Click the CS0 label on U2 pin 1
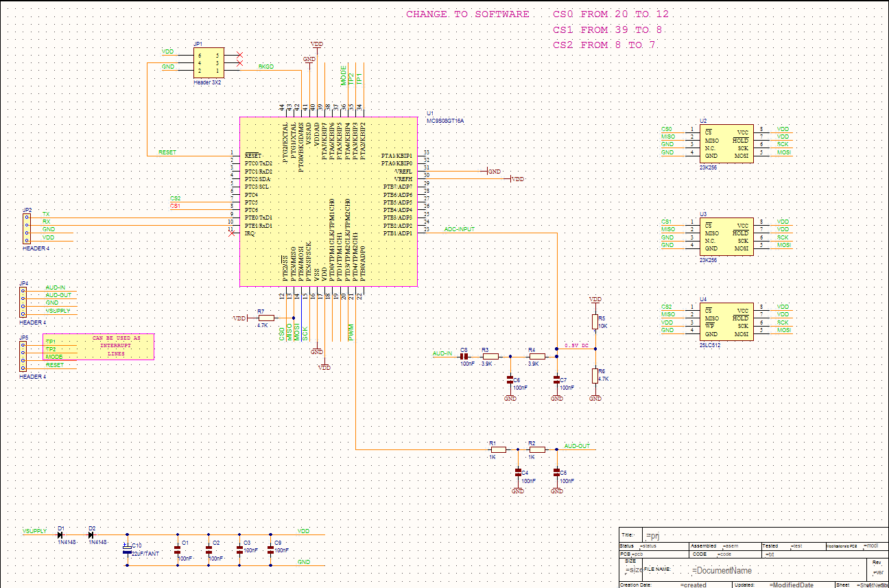Viewport: 889px width, 588px height. pos(667,129)
